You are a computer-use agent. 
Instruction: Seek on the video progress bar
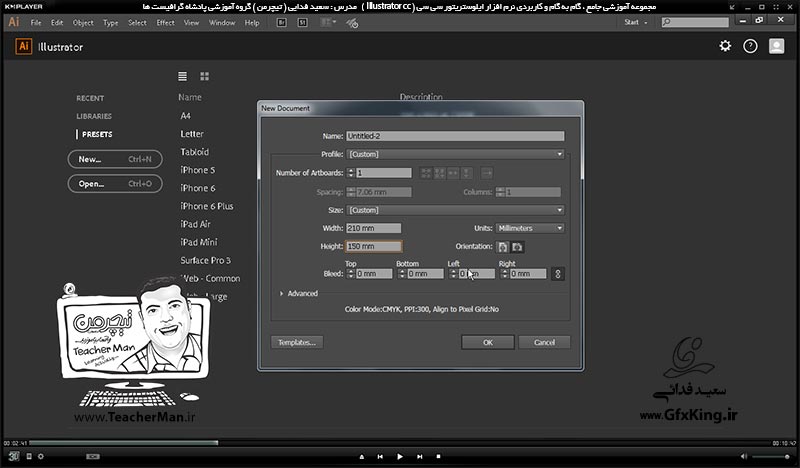coord(399,443)
